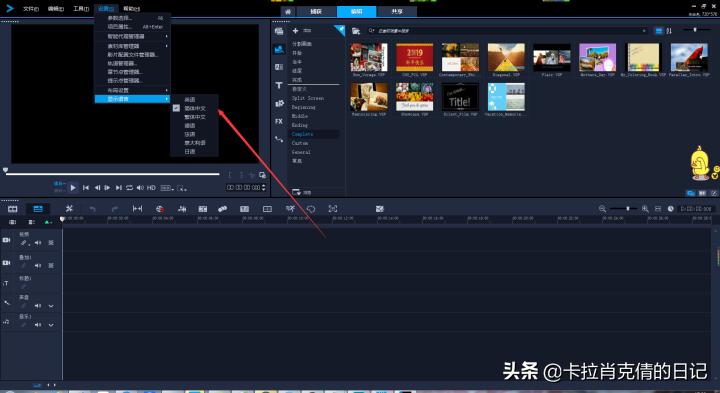Viewport: 720px width, 393px height.
Task: Select the Split Screen template category
Action: click(308, 98)
